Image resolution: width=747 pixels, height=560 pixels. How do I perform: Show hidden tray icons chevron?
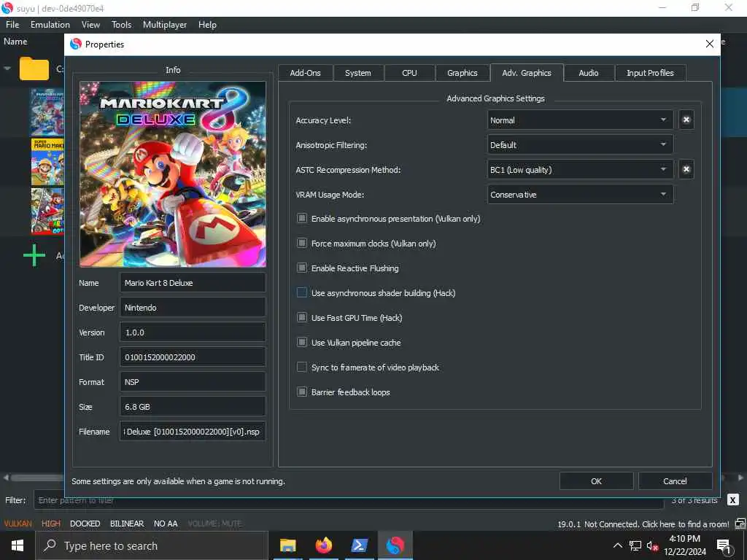pos(617,545)
